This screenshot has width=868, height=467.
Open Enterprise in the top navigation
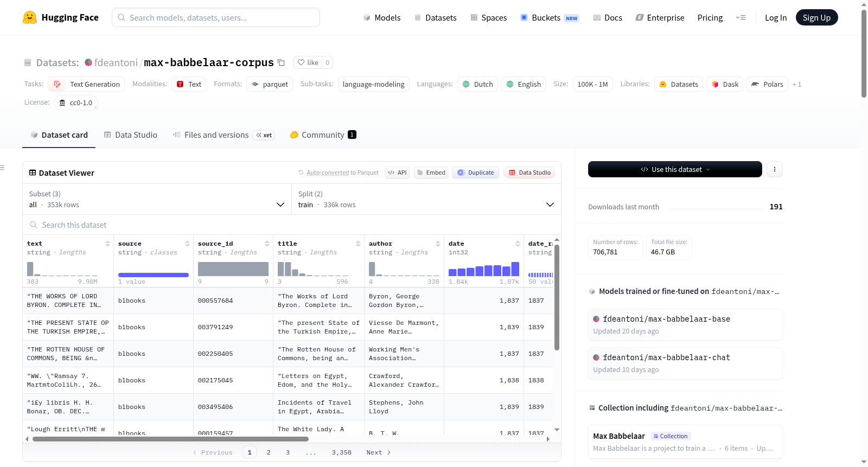tap(660, 17)
